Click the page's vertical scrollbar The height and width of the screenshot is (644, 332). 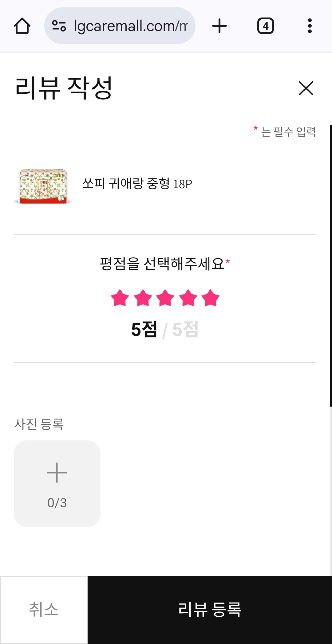click(331, 266)
